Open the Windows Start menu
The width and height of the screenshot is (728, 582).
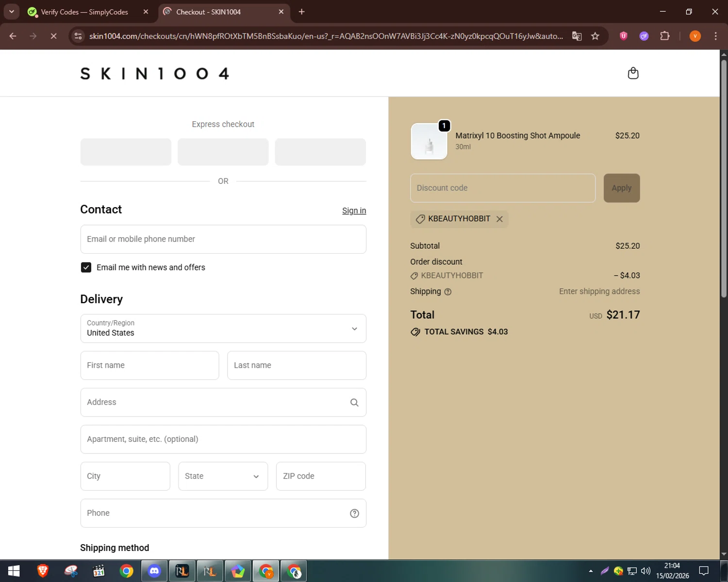(x=14, y=571)
